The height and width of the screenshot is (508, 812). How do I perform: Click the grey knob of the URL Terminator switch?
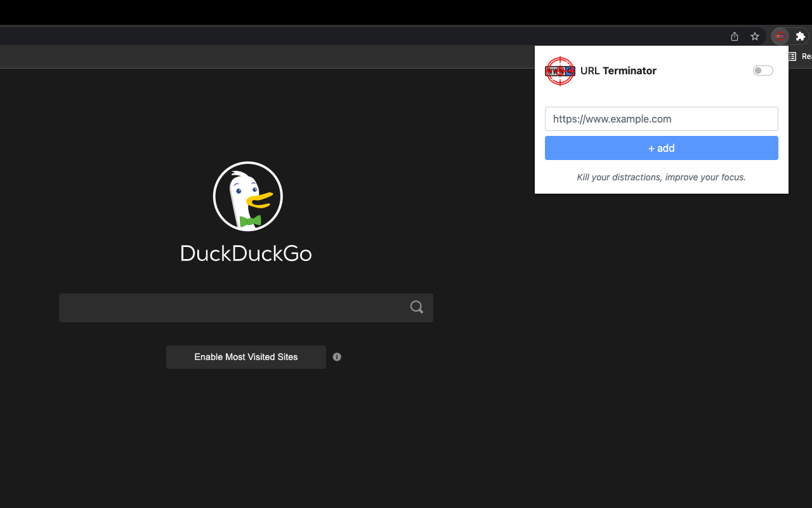[759, 70]
